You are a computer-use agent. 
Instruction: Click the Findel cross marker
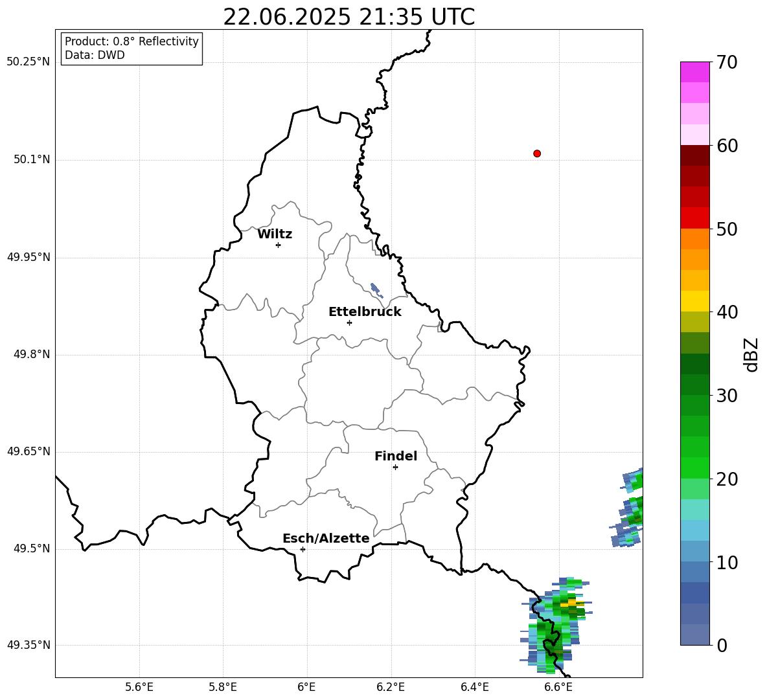[x=395, y=467]
